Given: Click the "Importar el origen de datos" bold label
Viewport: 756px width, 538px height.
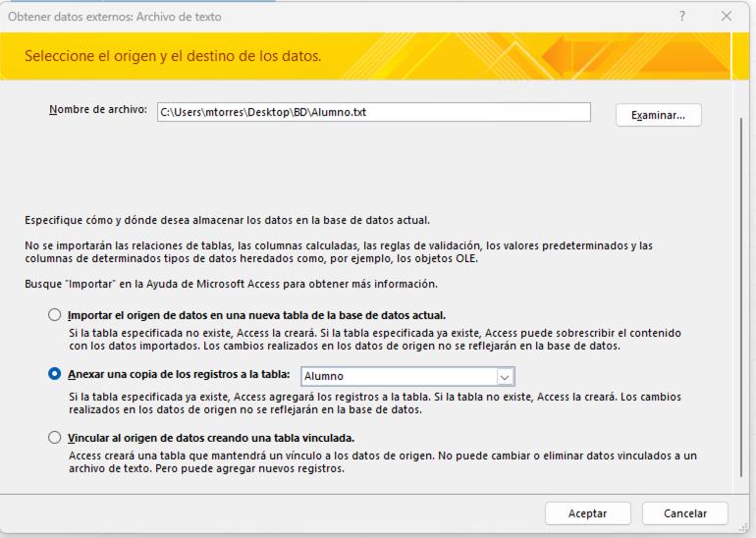Looking at the screenshot, I should pyautogui.click(x=256, y=315).
